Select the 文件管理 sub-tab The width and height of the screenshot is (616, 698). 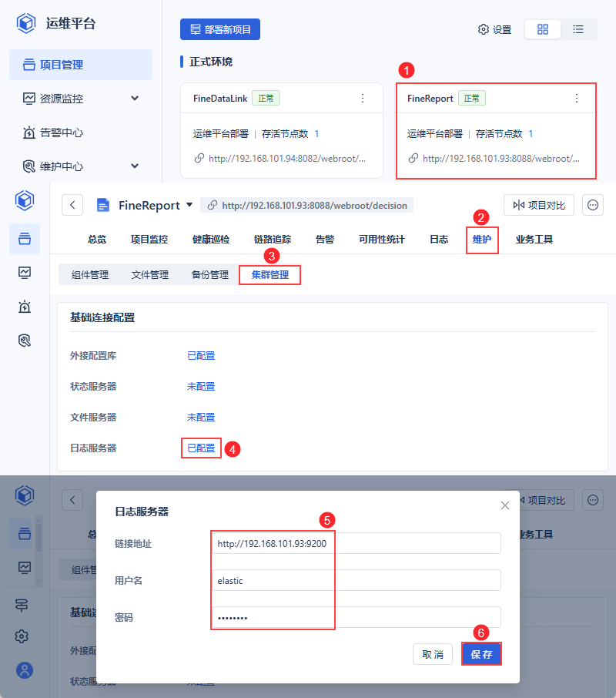[x=150, y=275]
